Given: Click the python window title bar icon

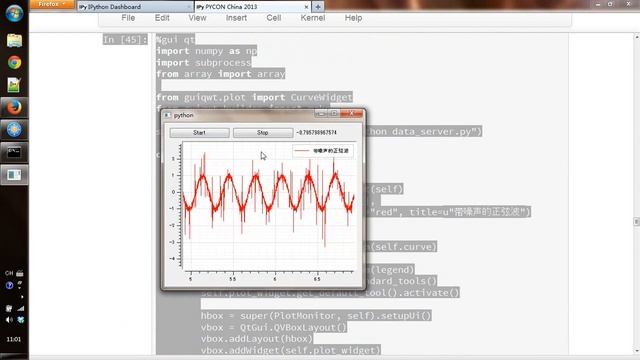Looking at the screenshot, I should click(x=167, y=116).
